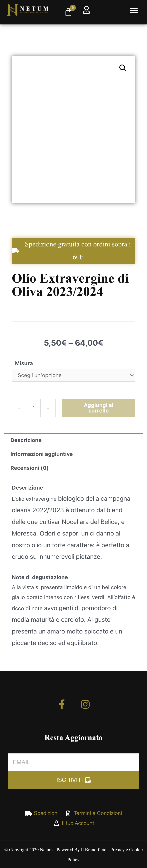Screen dimensions: 147x868
Task: Decrease quantity with minus button
Action: click(x=19, y=408)
